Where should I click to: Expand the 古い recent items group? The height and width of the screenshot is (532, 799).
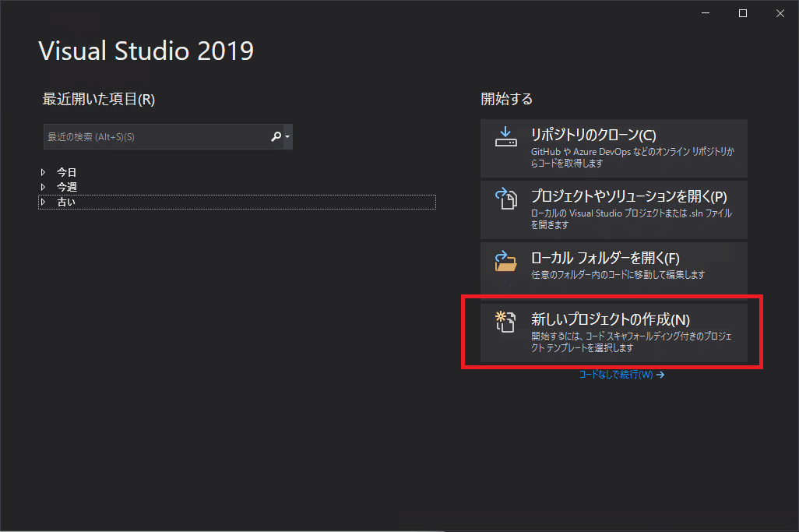click(x=44, y=202)
